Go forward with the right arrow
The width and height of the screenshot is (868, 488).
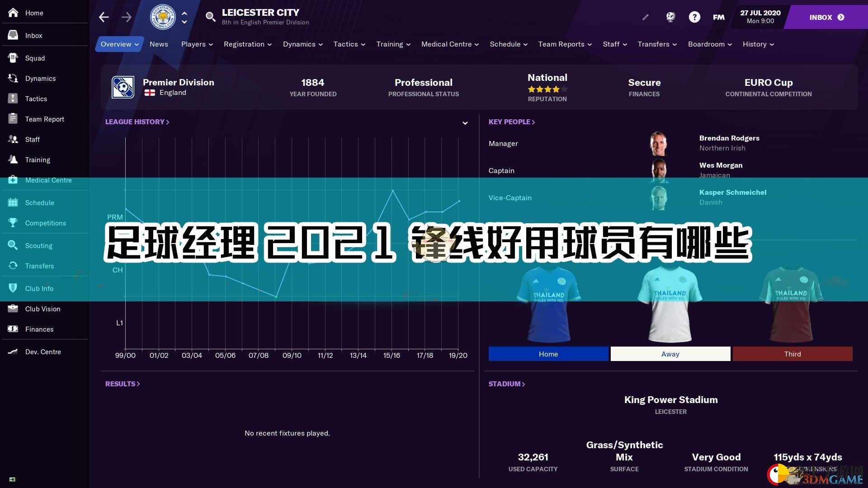127,17
